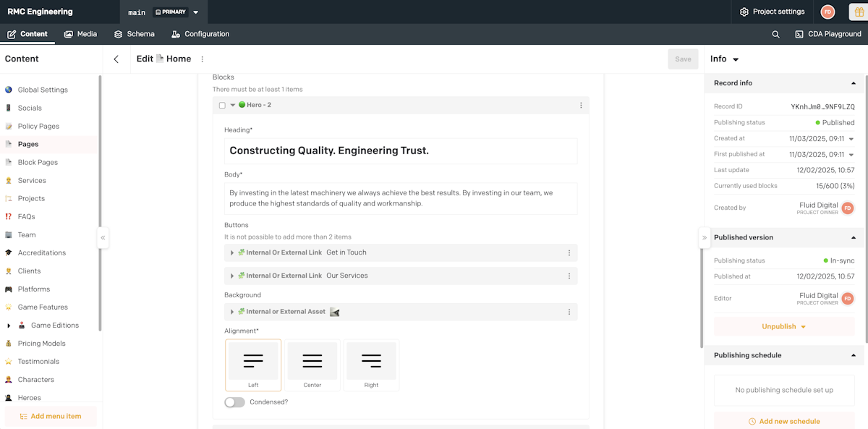Click Add new schedule link
Image resolution: width=868 pixels, height=429 pixels.
point(784,421)
